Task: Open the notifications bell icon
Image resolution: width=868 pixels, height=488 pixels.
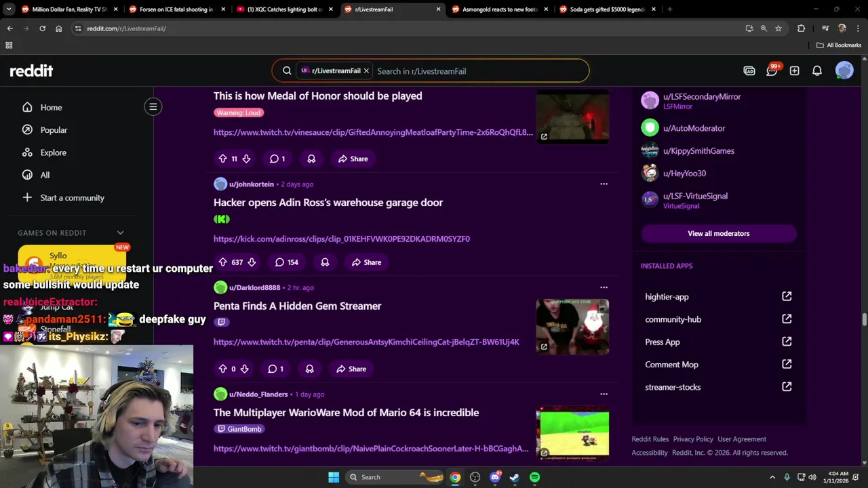Action: click(817, 70)
